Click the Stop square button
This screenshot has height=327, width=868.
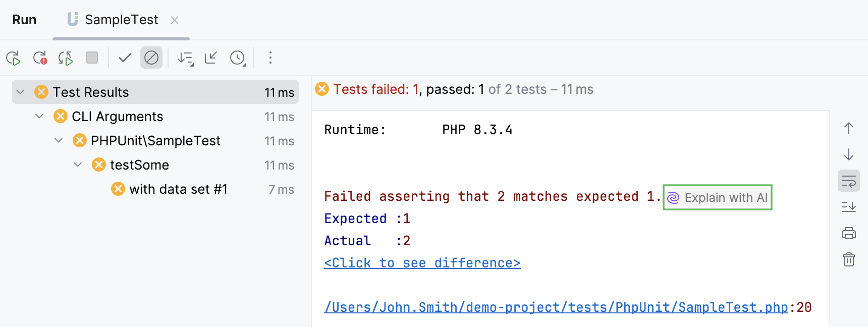(92, 58)
